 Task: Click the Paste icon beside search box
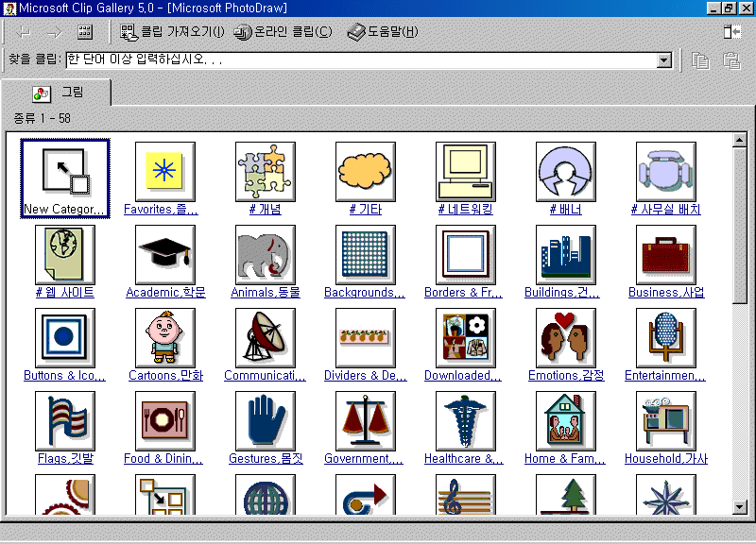(731, 60)
